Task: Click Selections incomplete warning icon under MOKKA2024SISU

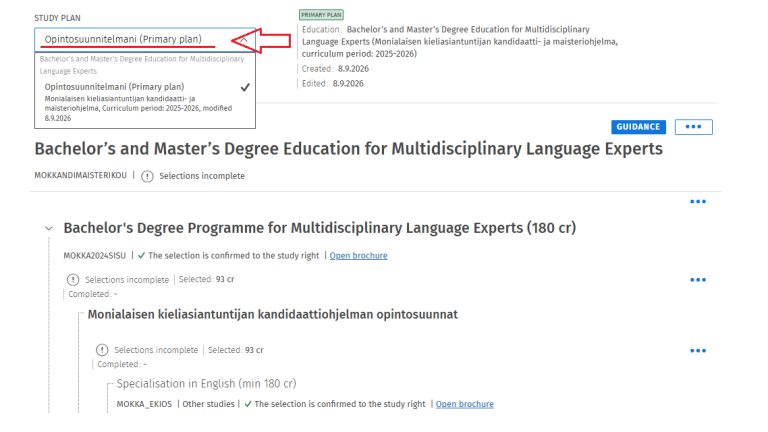Action: coord(72,280)
